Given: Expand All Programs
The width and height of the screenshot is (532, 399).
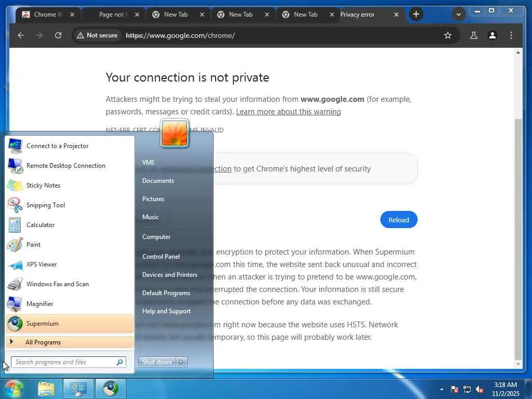Looking at the screenshot, I should click(70, 342).
